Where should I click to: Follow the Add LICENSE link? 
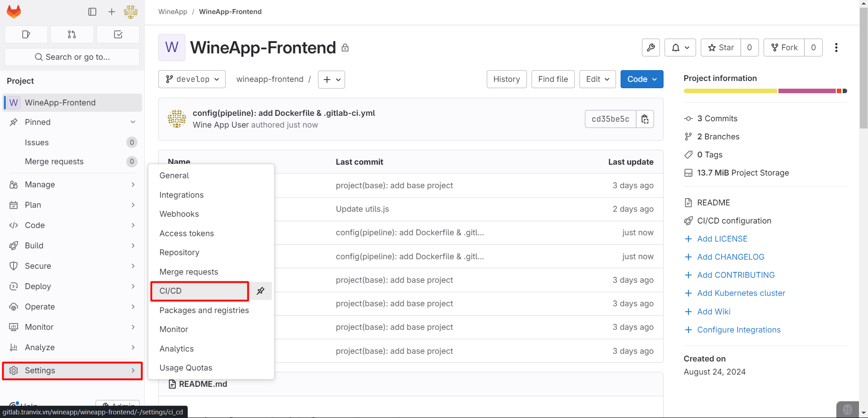tap(722, 239)
